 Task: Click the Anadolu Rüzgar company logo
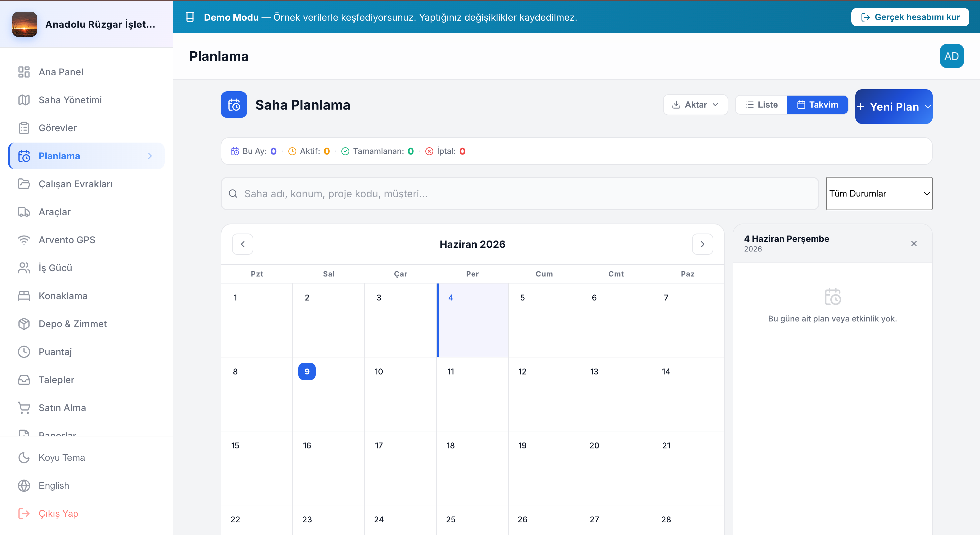click(x=25, y=24)
